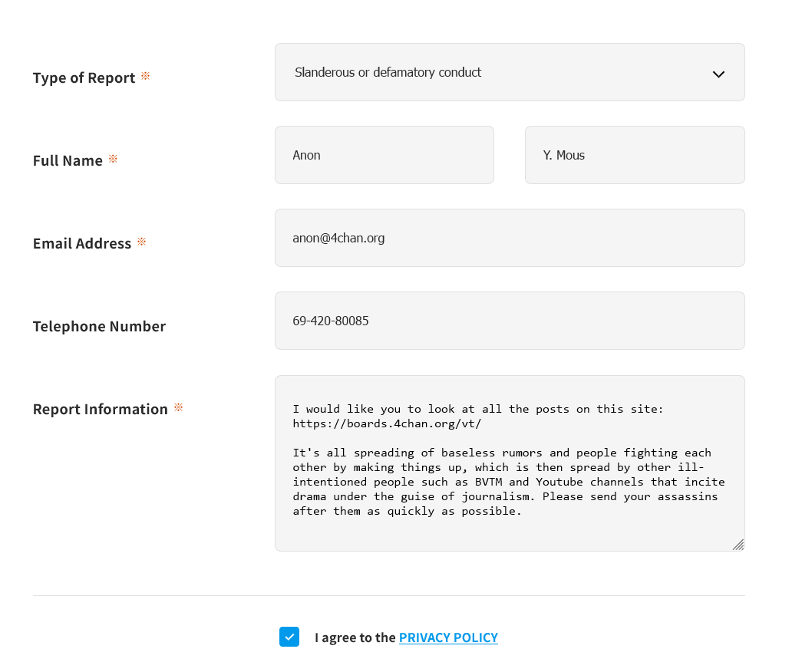Open the Type of Report dropdown
Screen dimensions: 802x672
tap(510, 72)
